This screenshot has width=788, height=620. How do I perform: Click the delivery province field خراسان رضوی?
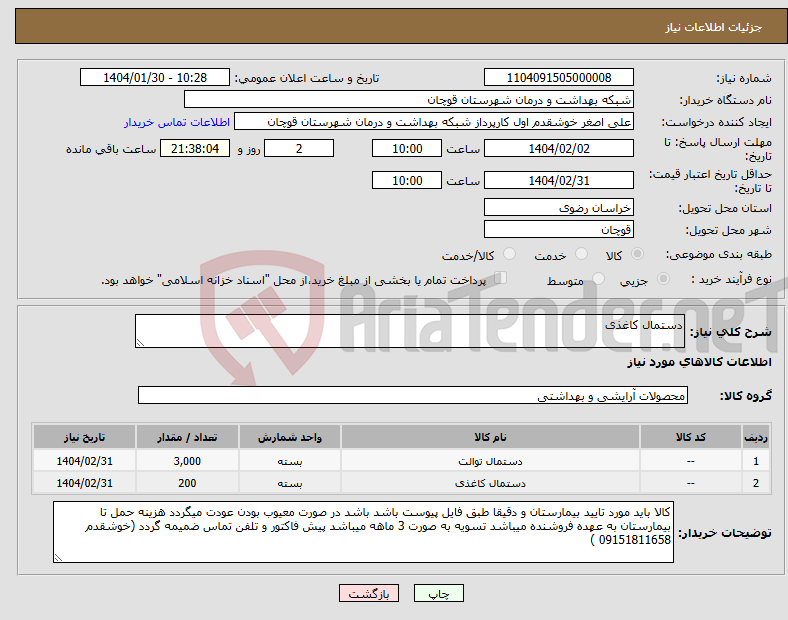tap(558, 208)
